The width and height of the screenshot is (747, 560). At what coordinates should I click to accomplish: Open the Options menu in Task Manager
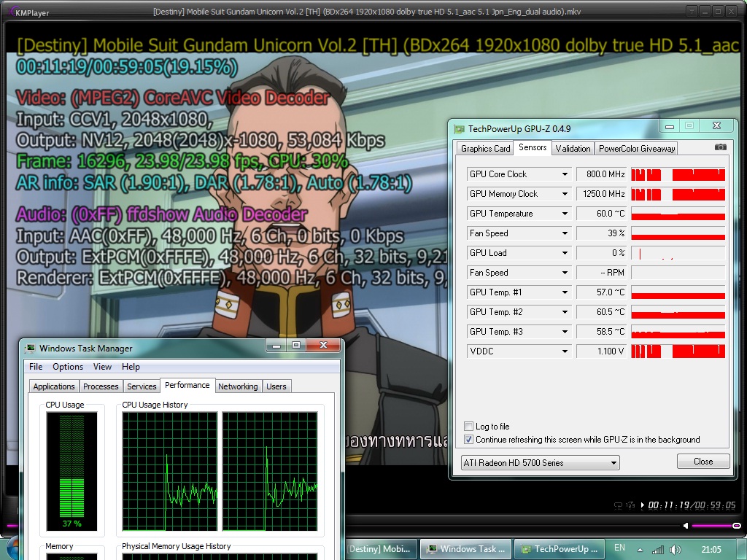(68, 367)
